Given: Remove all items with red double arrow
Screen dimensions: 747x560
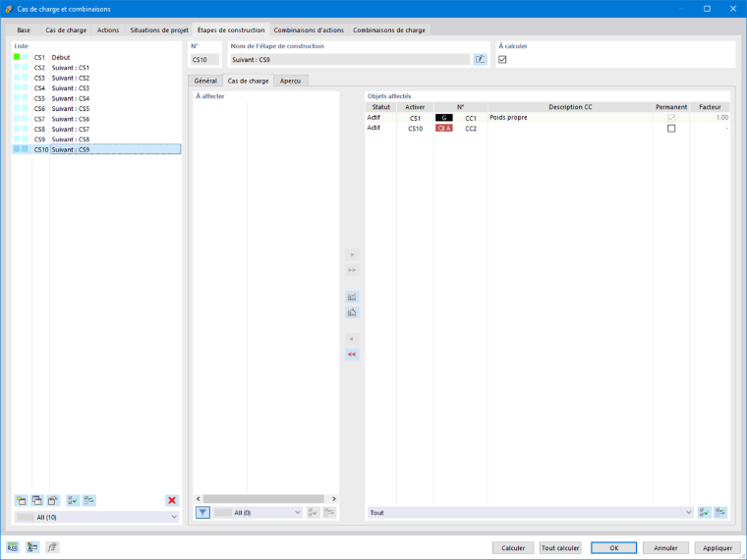Looking at the screenshot, I should pos(352,355).
